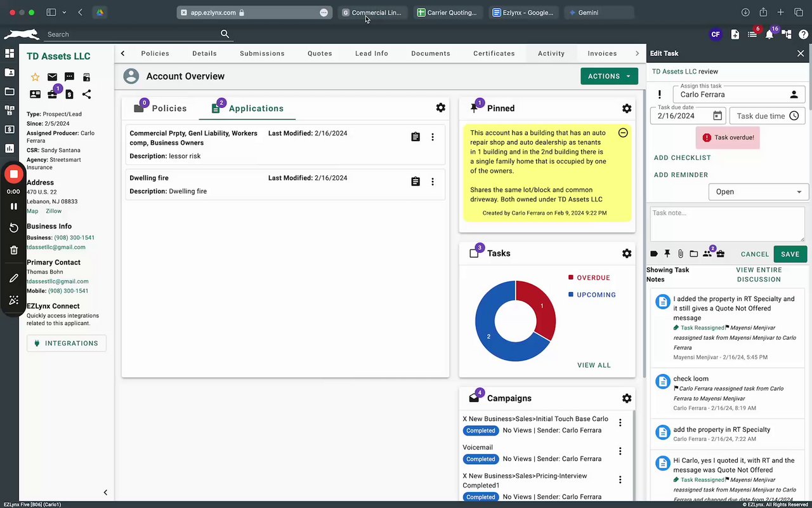Open the Certificates tab
The height and width of the screenshot is (508, 812).
point(494,53)
